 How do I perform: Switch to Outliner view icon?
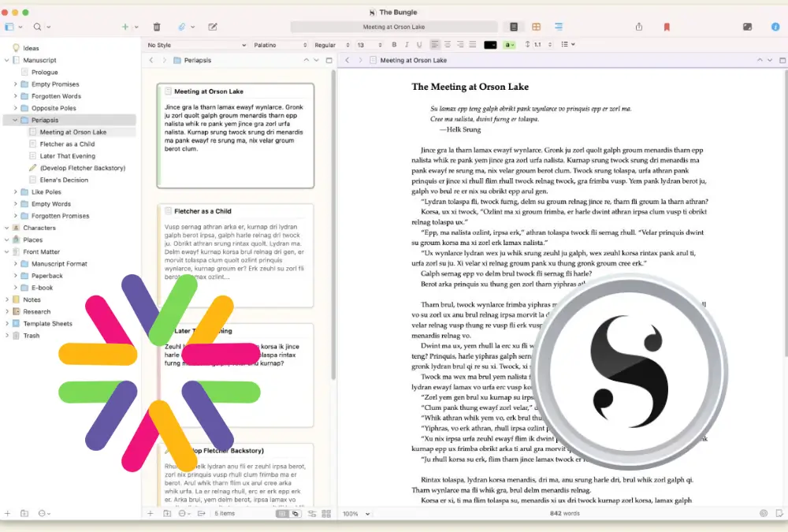point(559,27)
